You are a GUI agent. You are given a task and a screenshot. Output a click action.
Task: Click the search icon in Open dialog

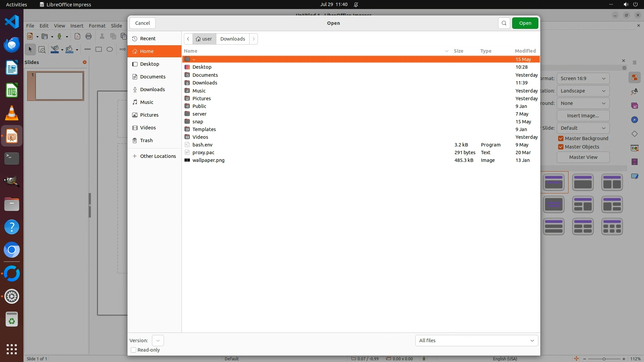504,23
